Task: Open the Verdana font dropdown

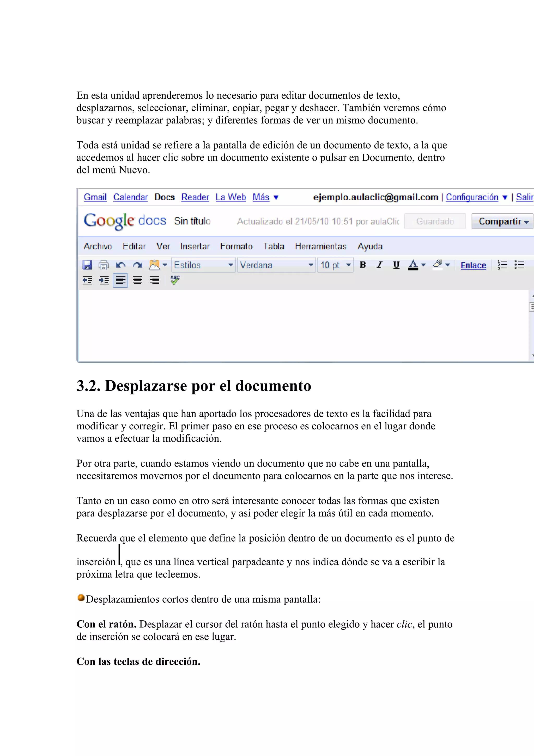Action: (276, 265)
